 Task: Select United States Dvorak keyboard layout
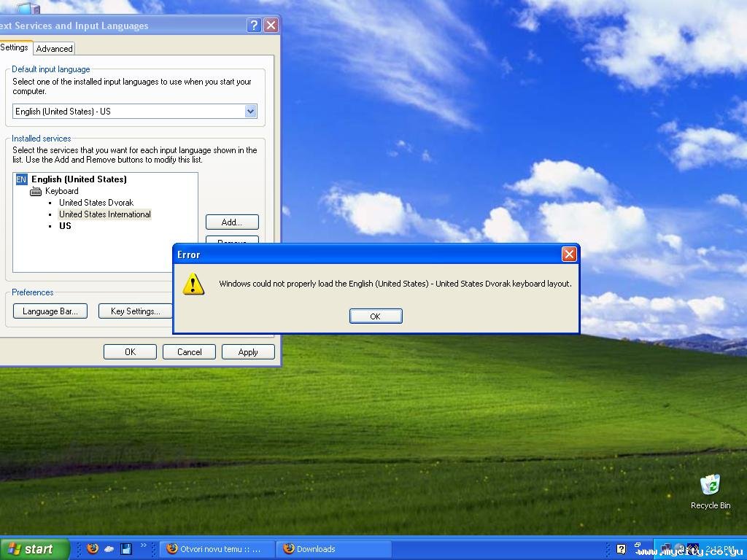click(96, 203)
